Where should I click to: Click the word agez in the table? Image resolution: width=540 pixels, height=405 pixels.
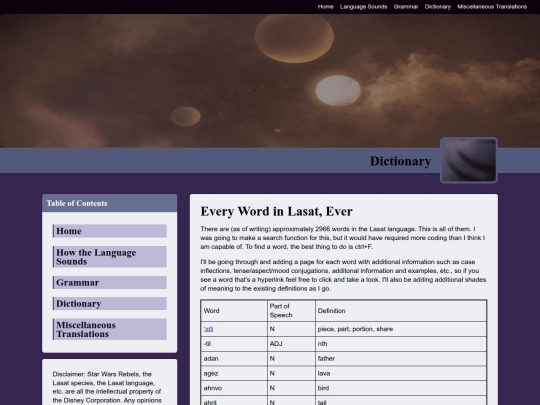tap(211, 373)
